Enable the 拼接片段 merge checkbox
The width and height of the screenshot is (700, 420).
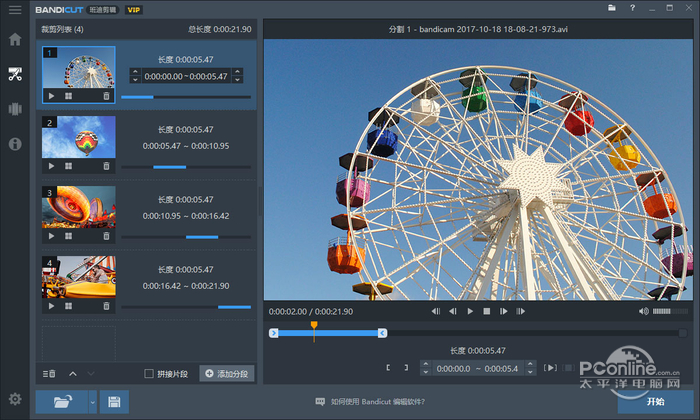coord(149,374)
